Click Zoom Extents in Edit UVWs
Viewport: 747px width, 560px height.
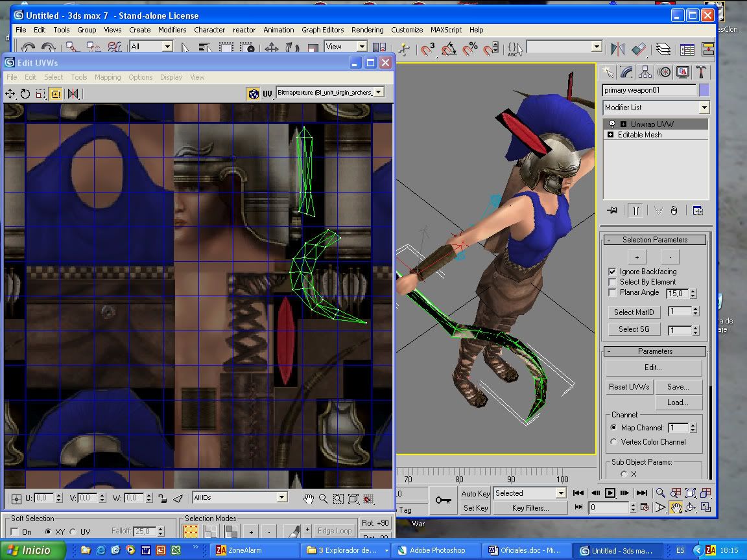point(353,498)
